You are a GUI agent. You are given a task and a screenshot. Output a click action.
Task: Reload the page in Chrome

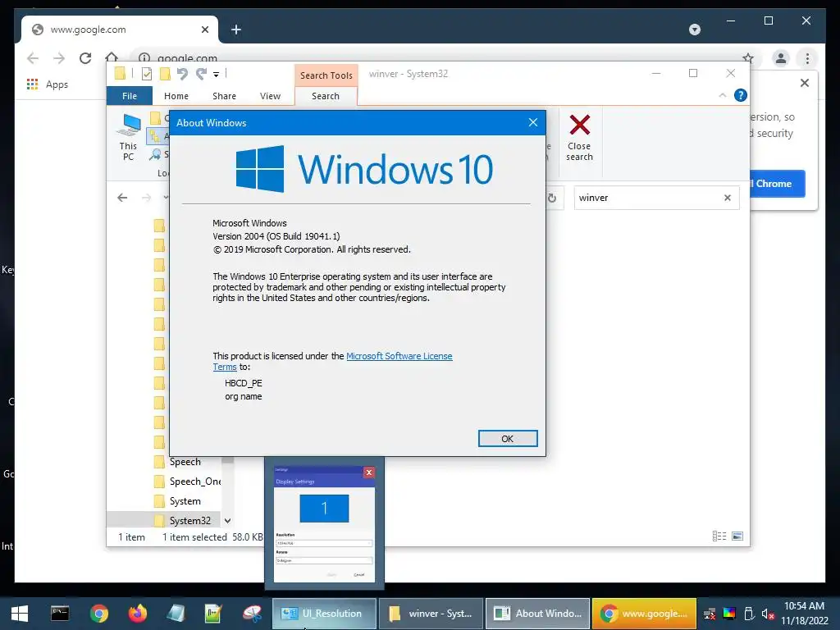pos(85,58)
